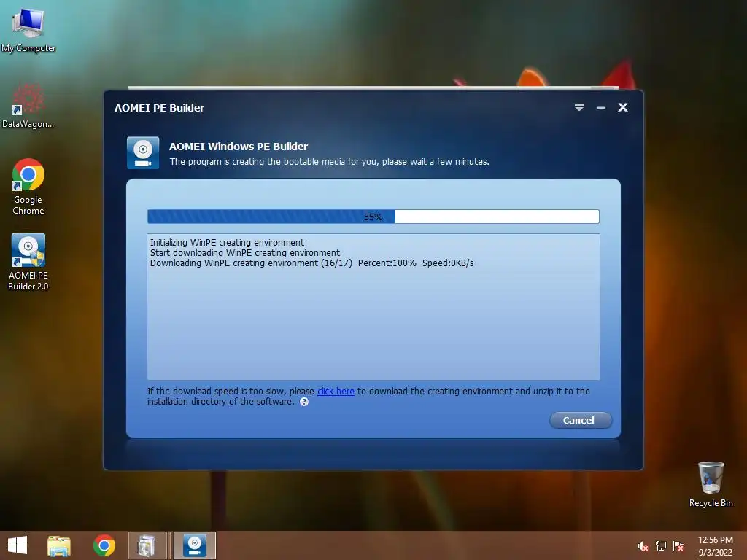Cancel the bootable media creation
Viewport: 747px width, 560px height.
coord(580,421)
